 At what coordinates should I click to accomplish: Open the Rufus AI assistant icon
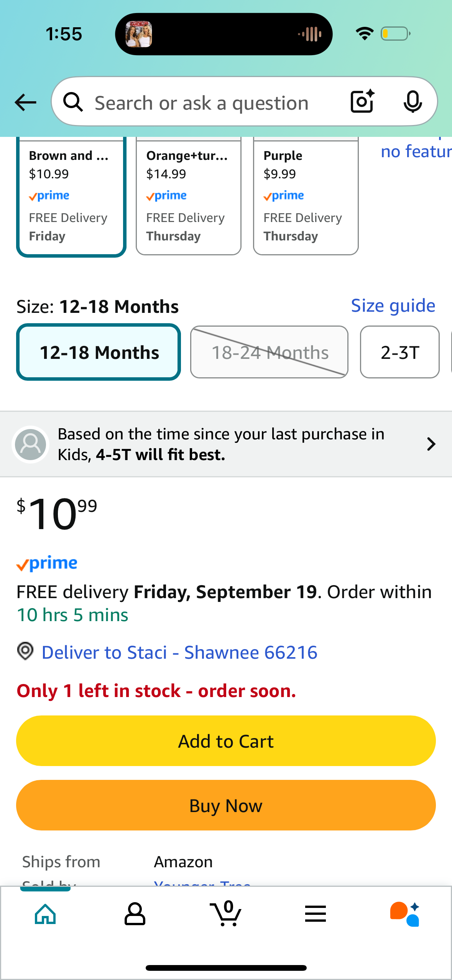(405, 914)
